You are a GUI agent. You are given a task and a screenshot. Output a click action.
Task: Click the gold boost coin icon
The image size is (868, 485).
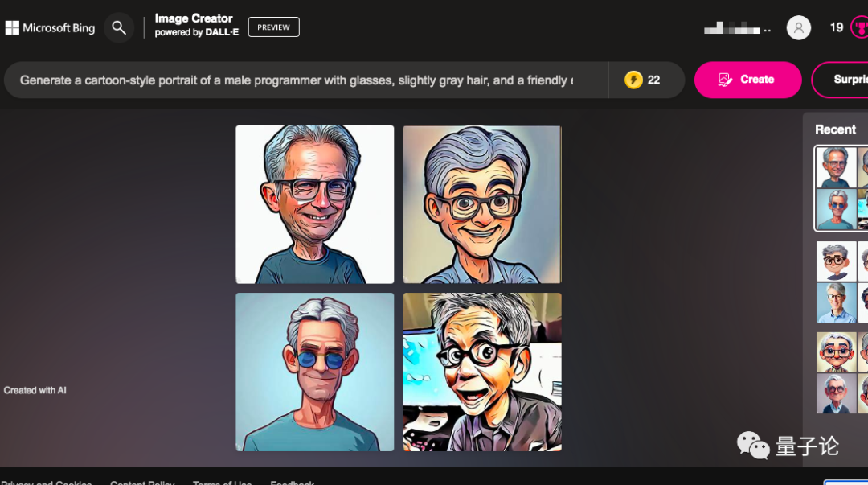633,80
